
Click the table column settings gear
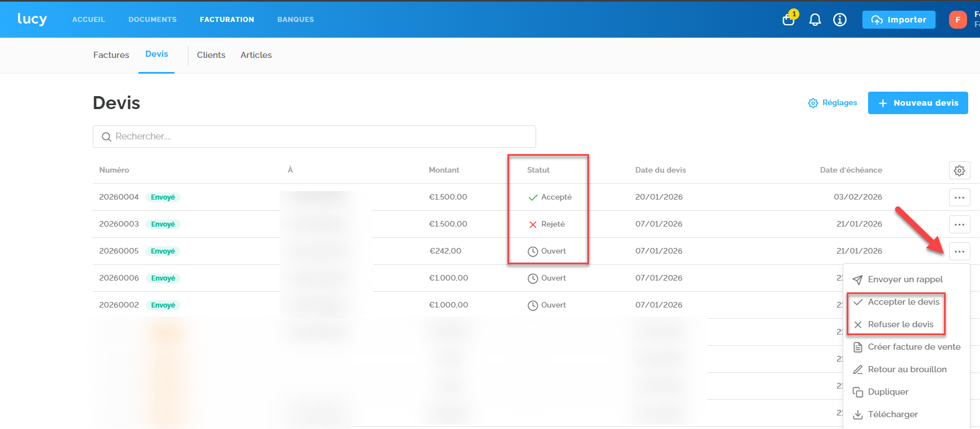tap(959, 170)
